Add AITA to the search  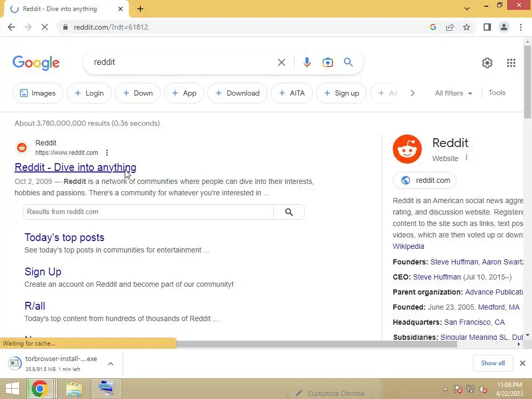point(292,93)
